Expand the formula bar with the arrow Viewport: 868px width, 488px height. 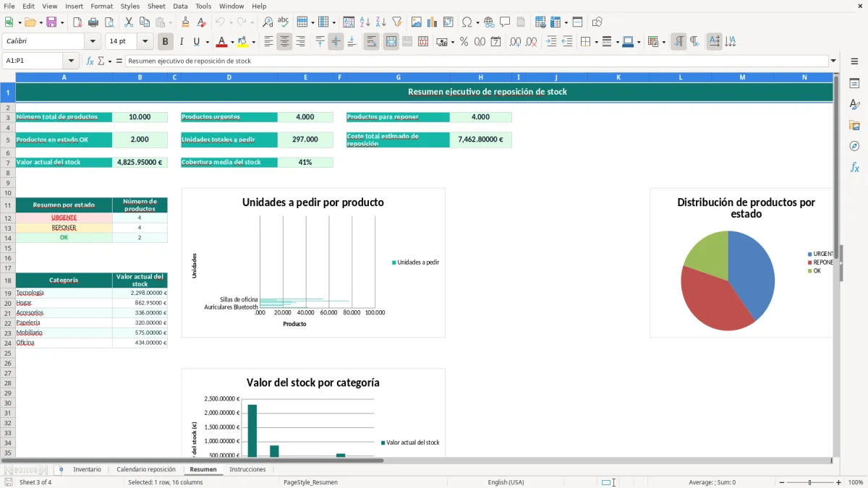pos(834,61)
